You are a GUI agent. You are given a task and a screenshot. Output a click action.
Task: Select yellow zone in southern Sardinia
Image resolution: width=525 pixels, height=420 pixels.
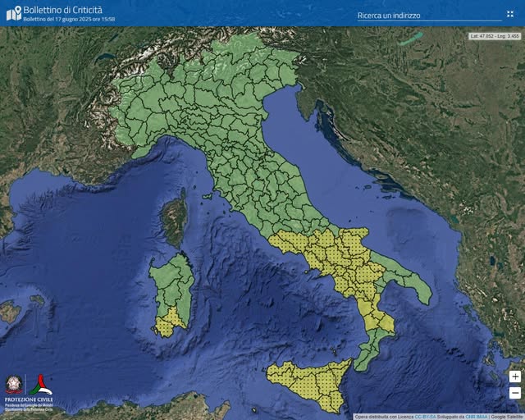(x=170, y=322)
